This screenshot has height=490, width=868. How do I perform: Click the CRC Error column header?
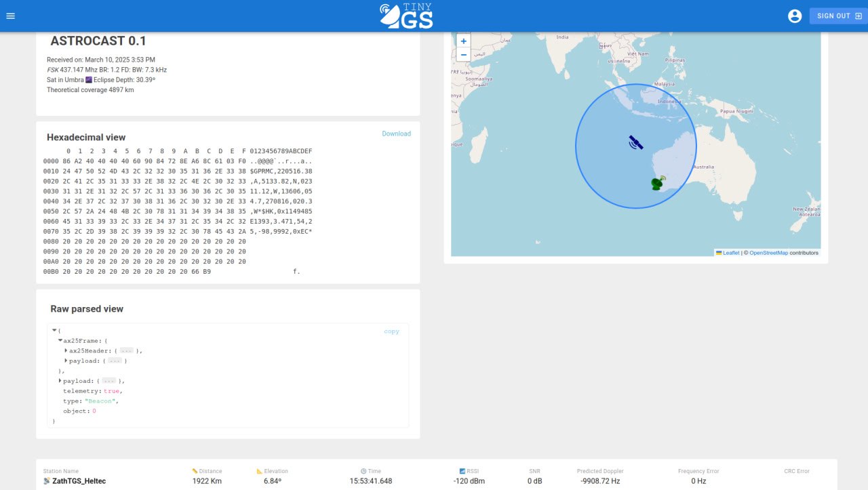pyautogui.click(x=797, y=471)
